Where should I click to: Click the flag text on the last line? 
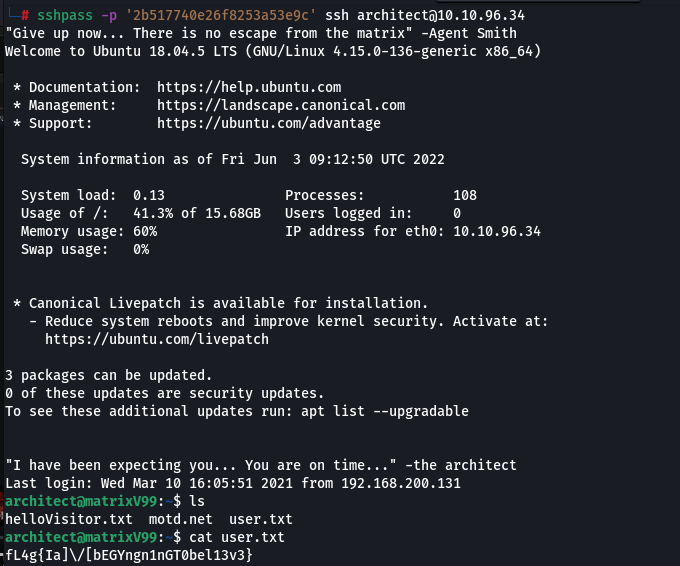click(x=128, y=555)
